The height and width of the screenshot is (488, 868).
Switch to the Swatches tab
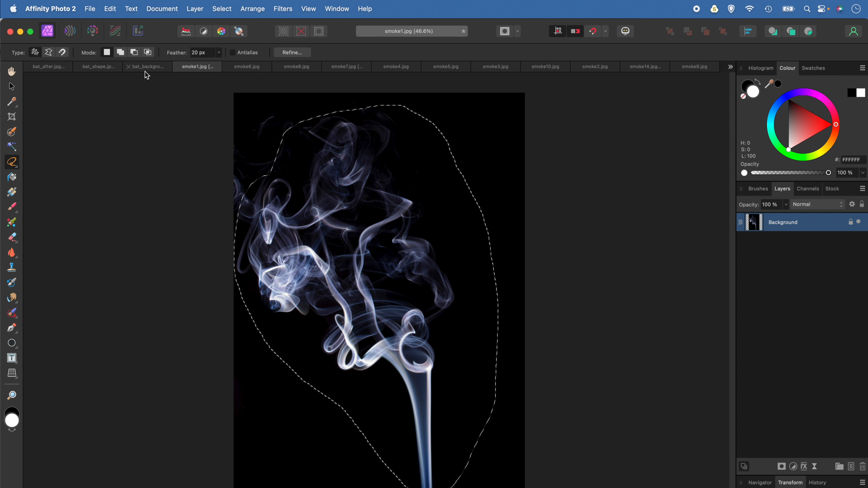[x=813, y=68]
